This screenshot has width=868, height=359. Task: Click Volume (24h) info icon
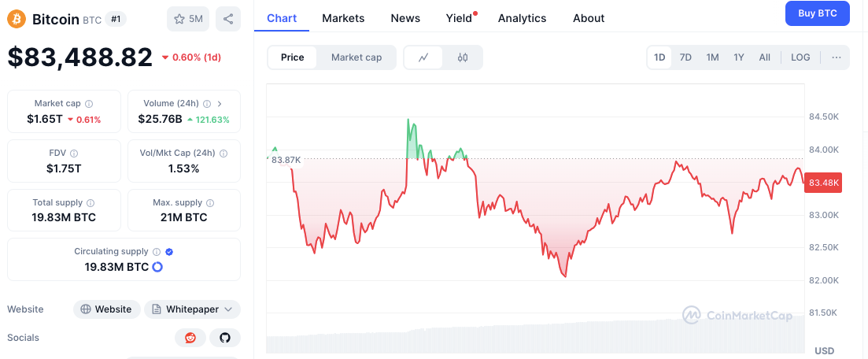pos(207,104)
